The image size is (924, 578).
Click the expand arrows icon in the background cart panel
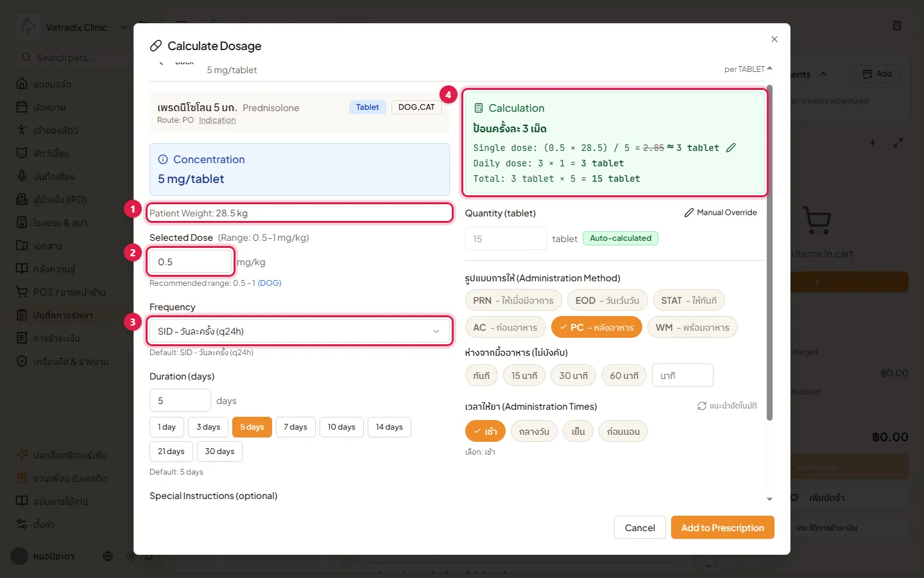898,143
